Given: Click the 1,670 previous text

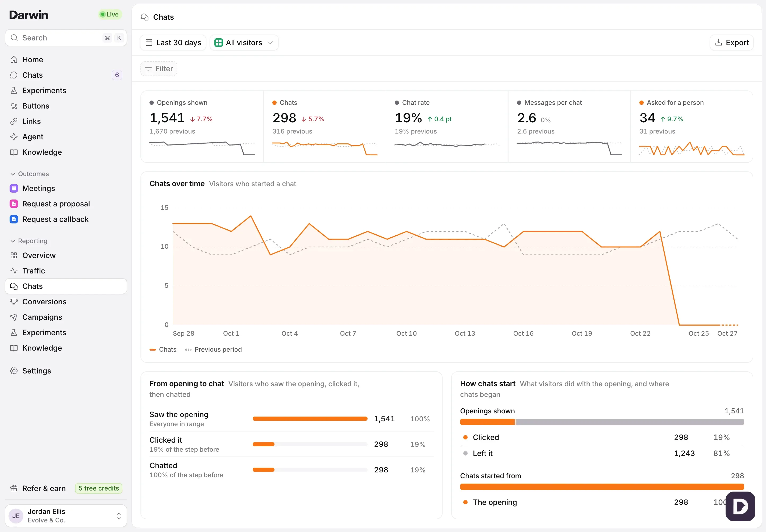Looking at the screenshot, I should (x=172, y=131).
